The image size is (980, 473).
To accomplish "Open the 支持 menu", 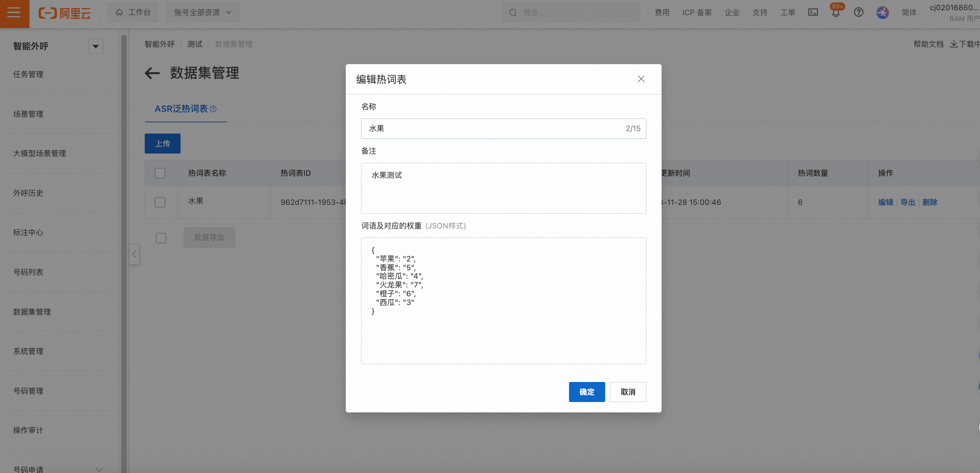I will coord(760,13).
